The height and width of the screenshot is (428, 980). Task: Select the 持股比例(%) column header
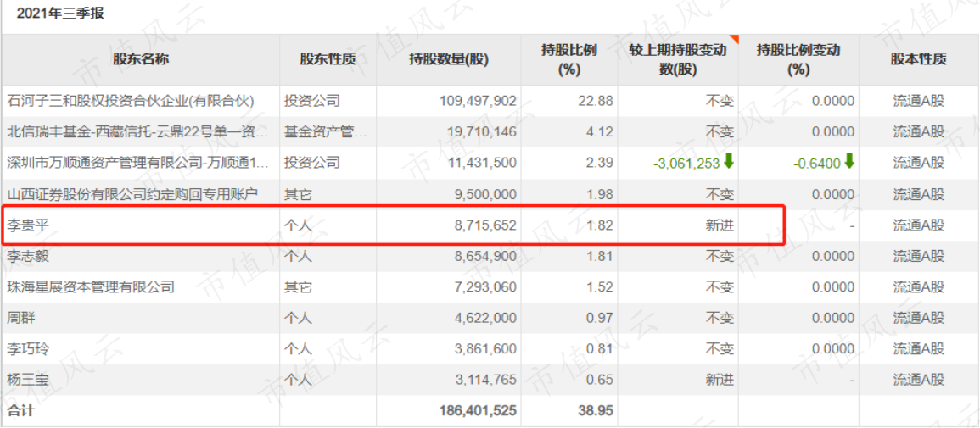(x=568, y=60)
